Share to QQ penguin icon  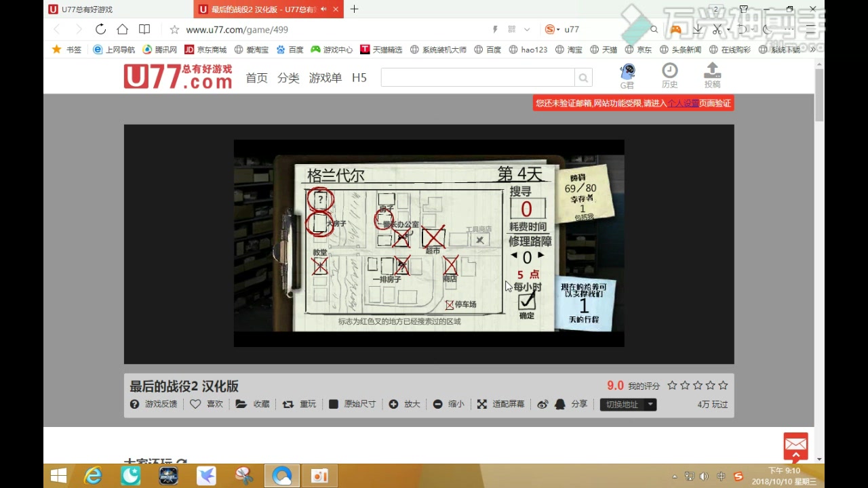click(x=559, y=404)
